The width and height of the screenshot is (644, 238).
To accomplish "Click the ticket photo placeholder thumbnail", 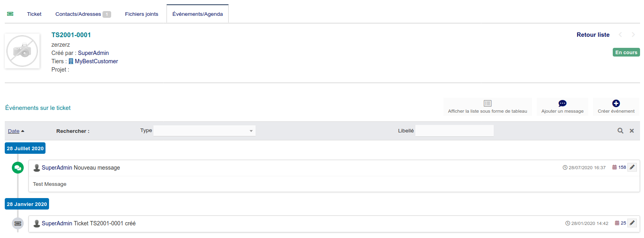I will [x=22, y=51].
